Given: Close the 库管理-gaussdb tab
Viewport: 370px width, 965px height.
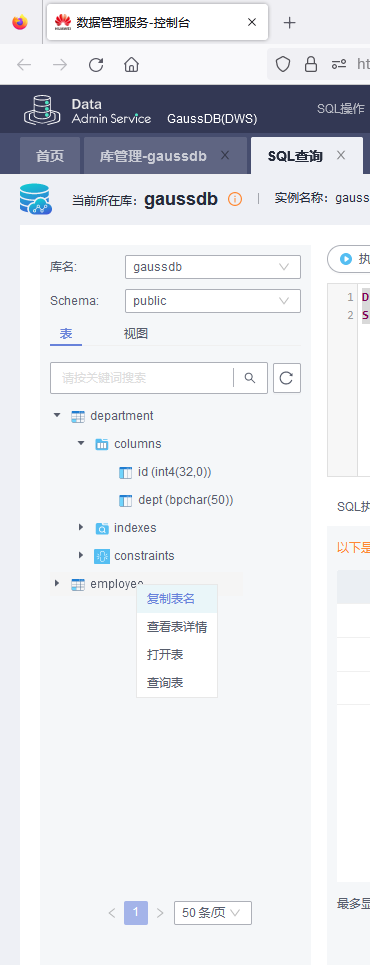Looking at the screenshot, I should click(x=225, y=155).
